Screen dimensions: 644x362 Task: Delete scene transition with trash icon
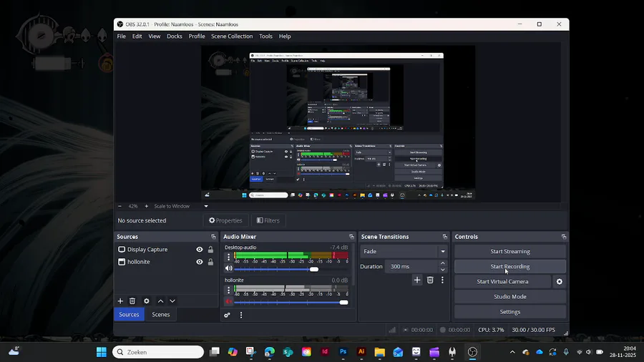pos(430,280)
